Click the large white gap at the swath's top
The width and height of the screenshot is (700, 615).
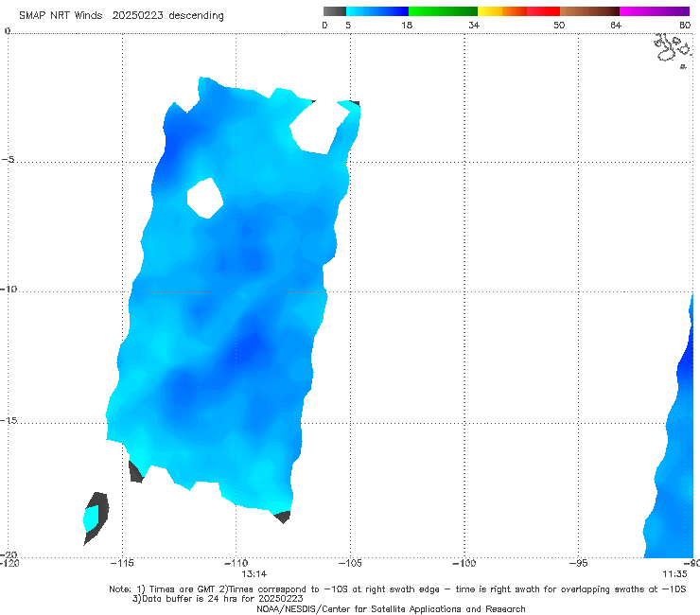point(320,128)
